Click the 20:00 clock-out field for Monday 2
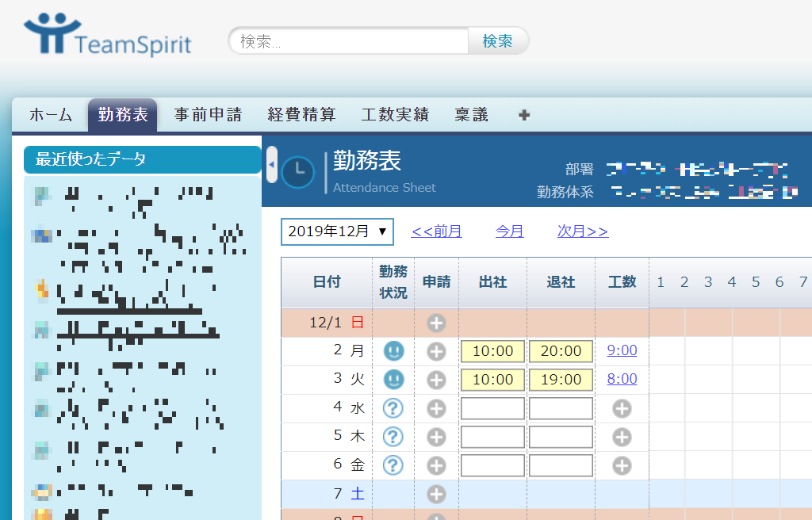 point(561,351)
